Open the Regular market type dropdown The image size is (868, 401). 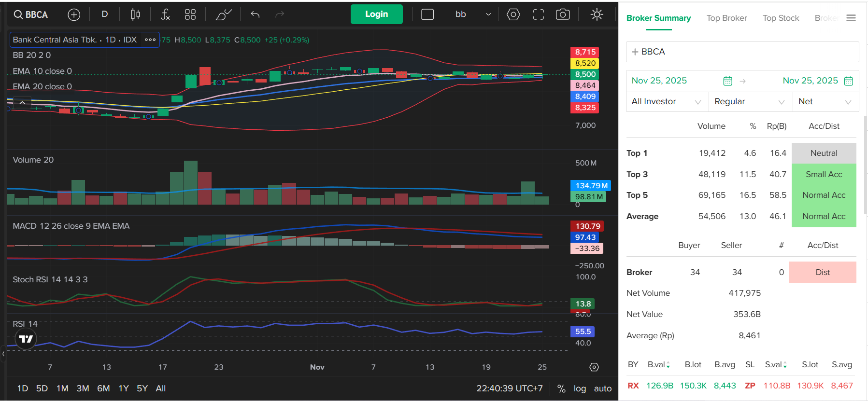point(750,102)
